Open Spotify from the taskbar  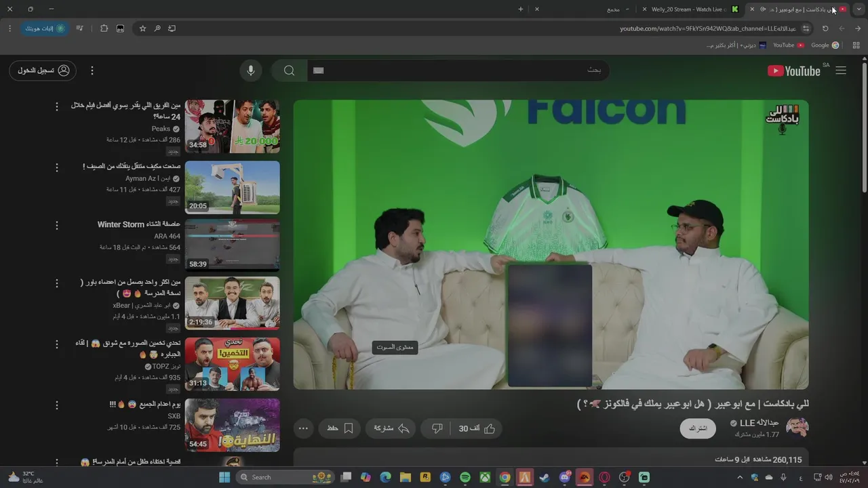465,477
